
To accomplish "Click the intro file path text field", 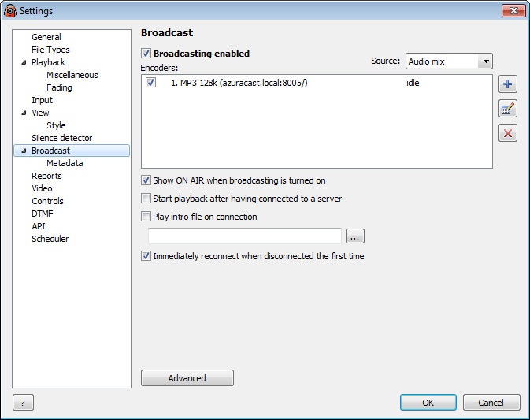I will click(x=245, y=236).
